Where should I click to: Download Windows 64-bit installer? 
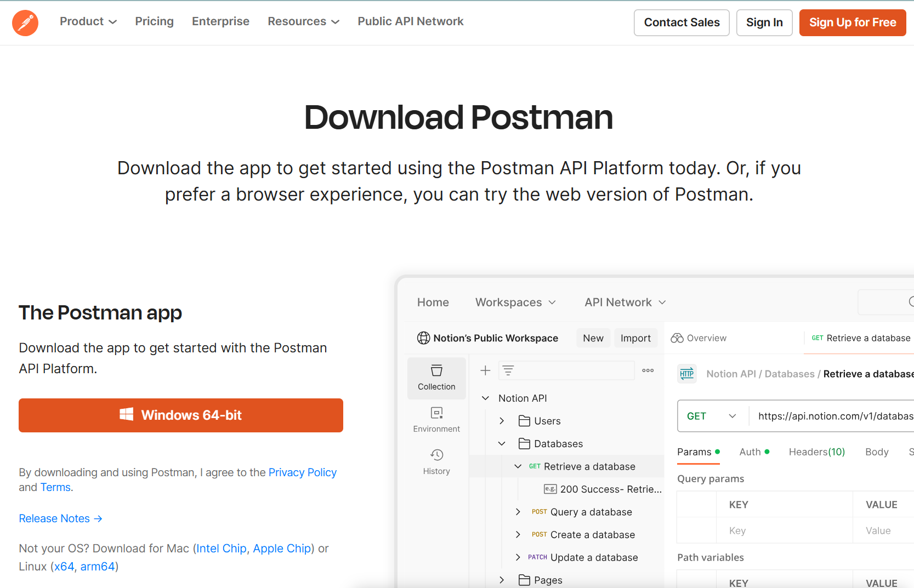[181, 415]
